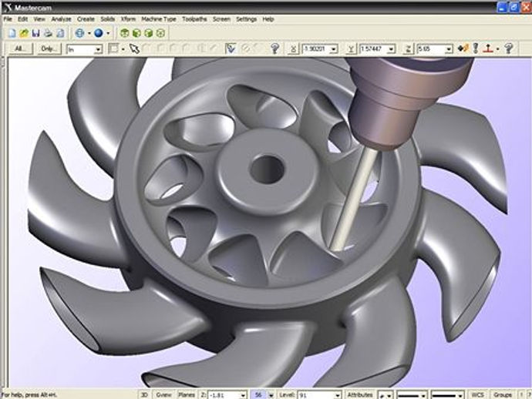The width and height of the screenshot is (532, 399).
Task: Click the rightmost toolbar question mark icon
Action: point(508,49)
